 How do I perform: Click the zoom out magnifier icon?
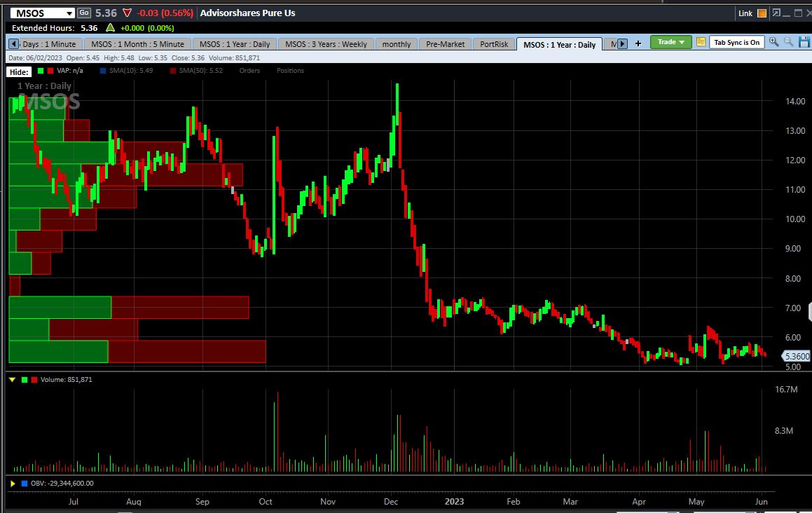[x=789, y=42]
